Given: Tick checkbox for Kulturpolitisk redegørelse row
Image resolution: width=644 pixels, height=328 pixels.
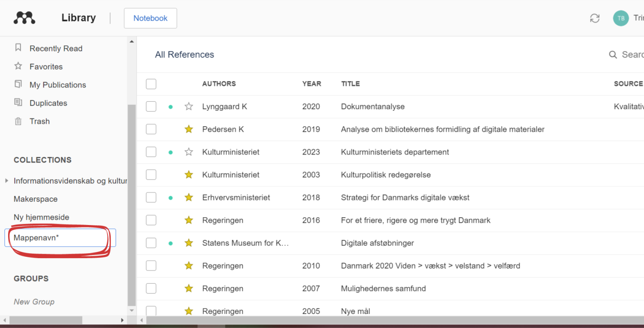Looking at the screenshot, I should pyautogui.click(x=151, y=175).
